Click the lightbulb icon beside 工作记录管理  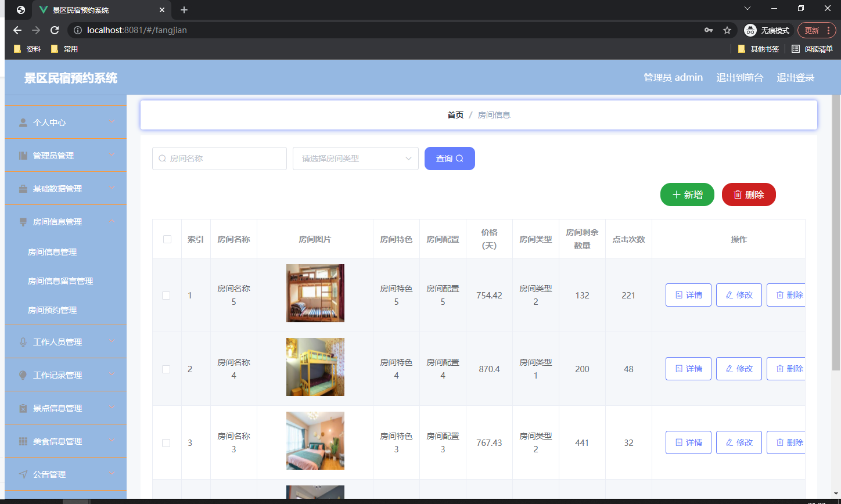23,375
